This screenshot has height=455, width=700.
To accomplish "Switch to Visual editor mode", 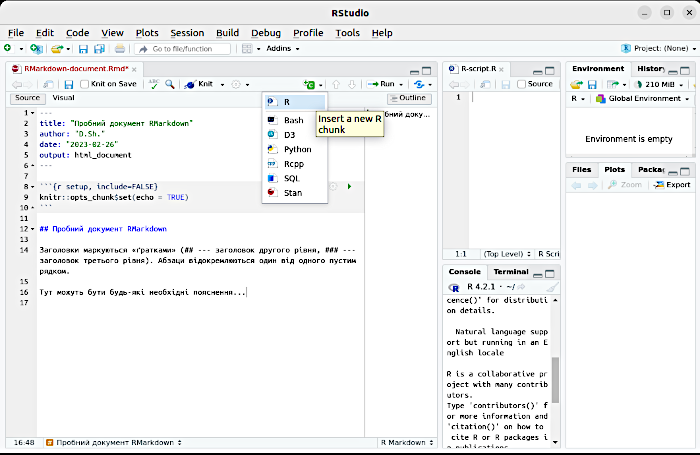I will point(63,98).
